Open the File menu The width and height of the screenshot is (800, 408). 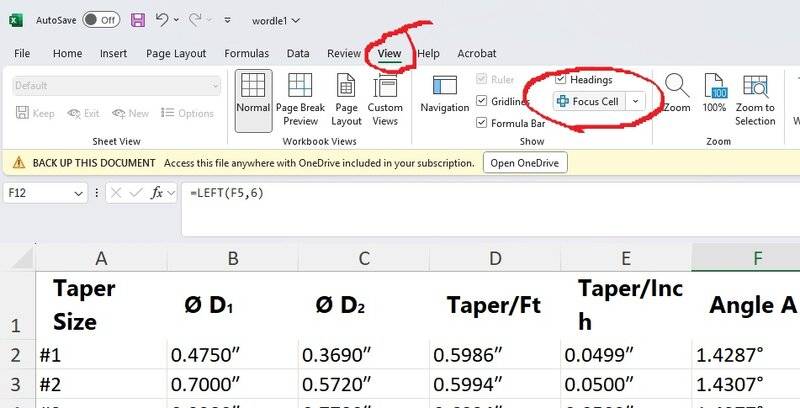(22, 54)
